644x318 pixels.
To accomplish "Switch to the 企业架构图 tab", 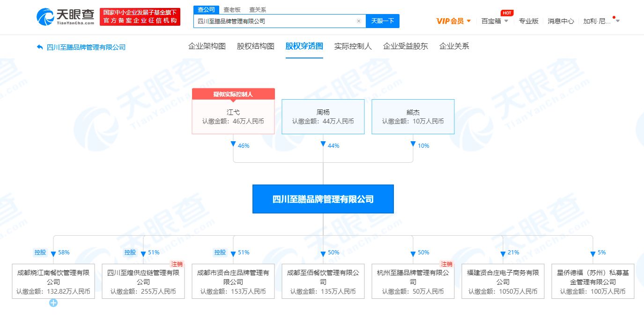I will coord(207,46).
